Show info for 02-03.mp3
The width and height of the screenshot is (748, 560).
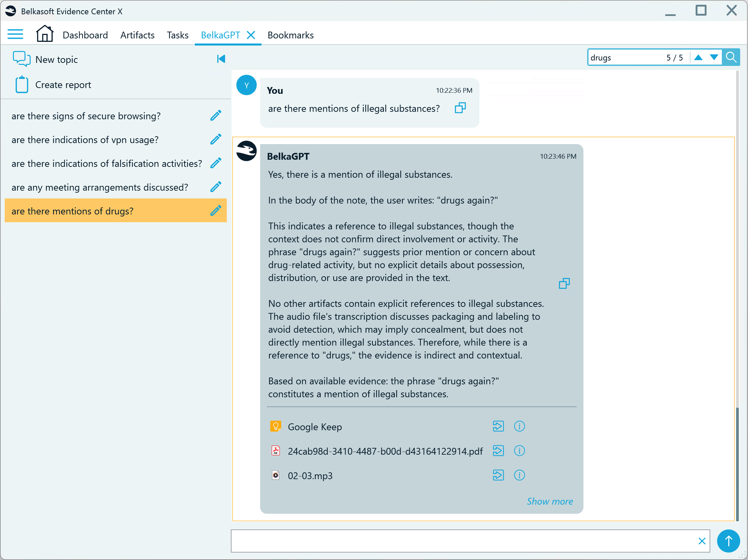(x=519, y=475)
